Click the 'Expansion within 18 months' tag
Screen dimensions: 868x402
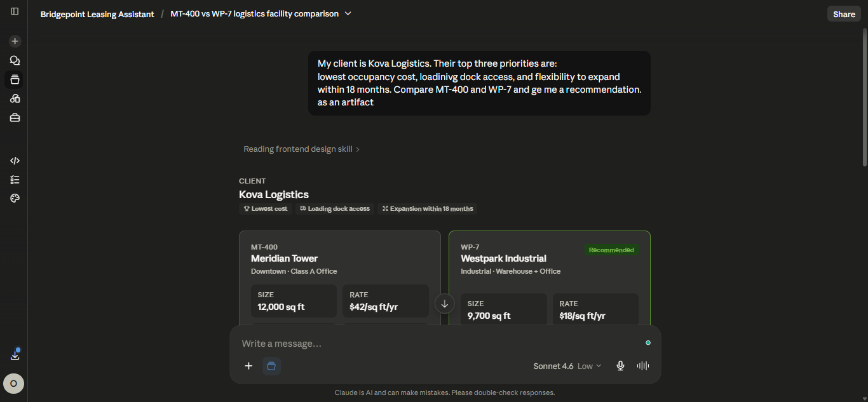pos(427,208)
